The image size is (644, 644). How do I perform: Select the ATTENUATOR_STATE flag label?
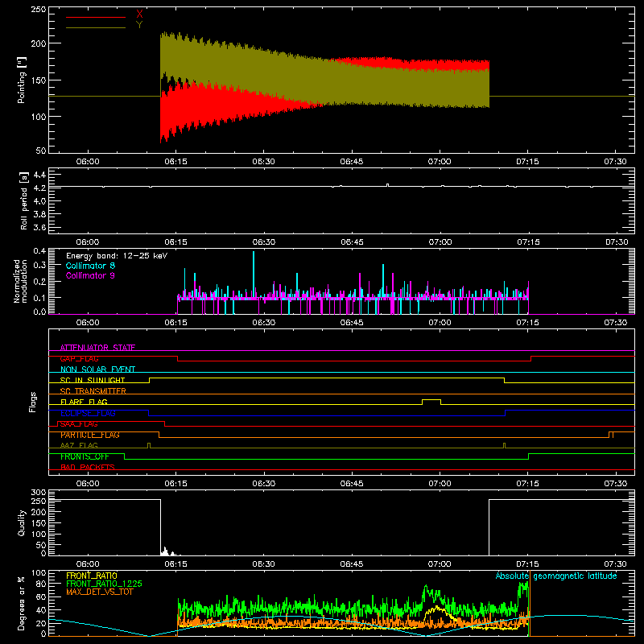pos(97,348)
